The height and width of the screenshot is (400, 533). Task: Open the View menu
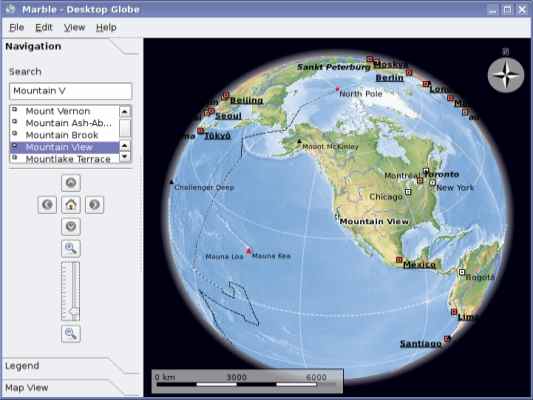[74, 28]
